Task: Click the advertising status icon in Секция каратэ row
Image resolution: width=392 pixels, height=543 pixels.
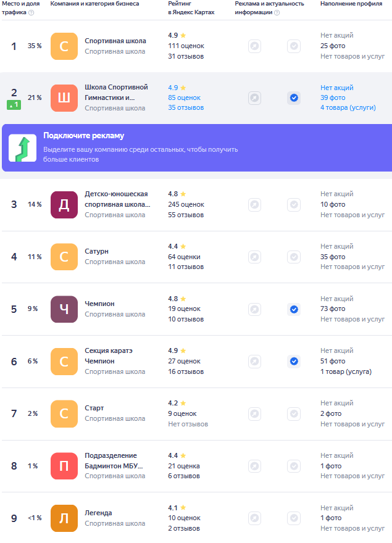Action: [x=254, y=361]
